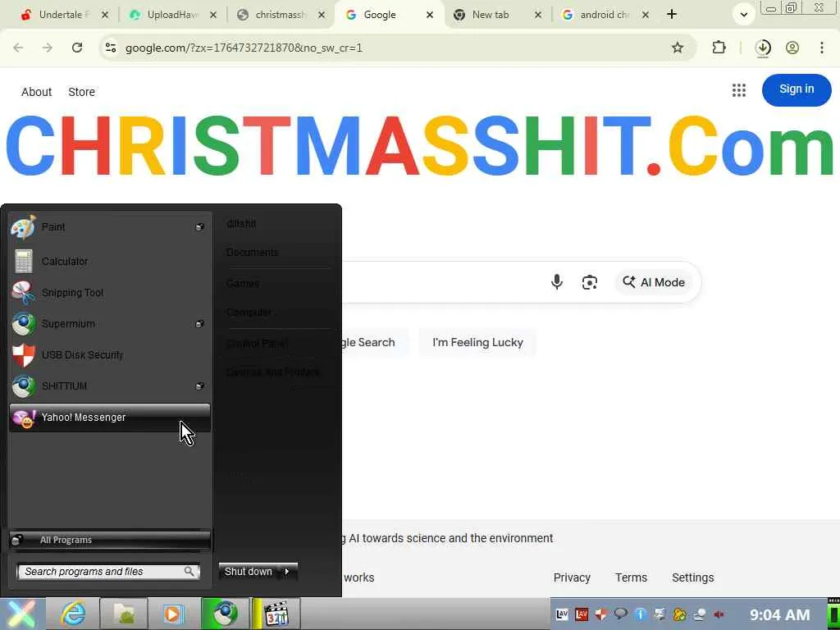This screenshot has width=840, height=630.
Task: Search by image with the camera icon
Action: click(x=589, y=282)
